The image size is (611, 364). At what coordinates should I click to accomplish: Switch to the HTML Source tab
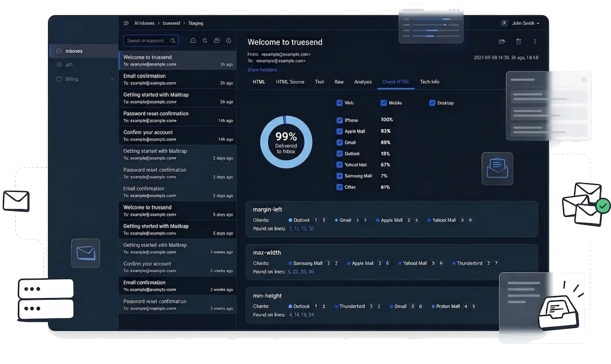pos(290,82)
